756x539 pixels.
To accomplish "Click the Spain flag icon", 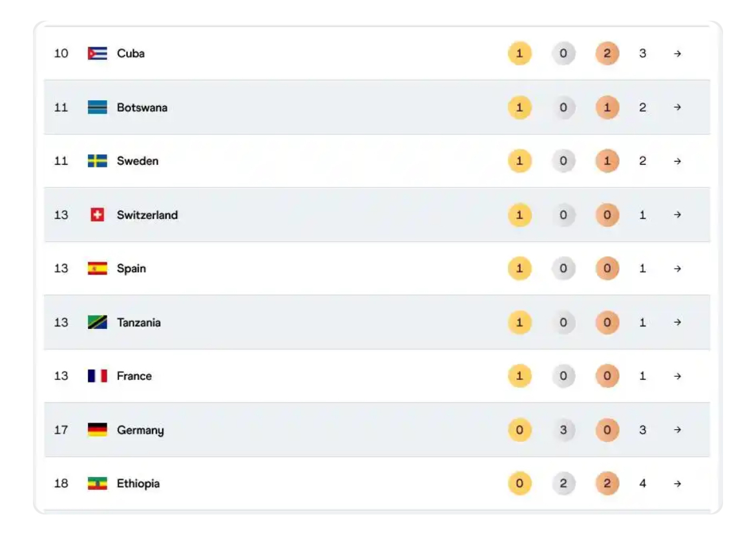I will click(98, 268).
